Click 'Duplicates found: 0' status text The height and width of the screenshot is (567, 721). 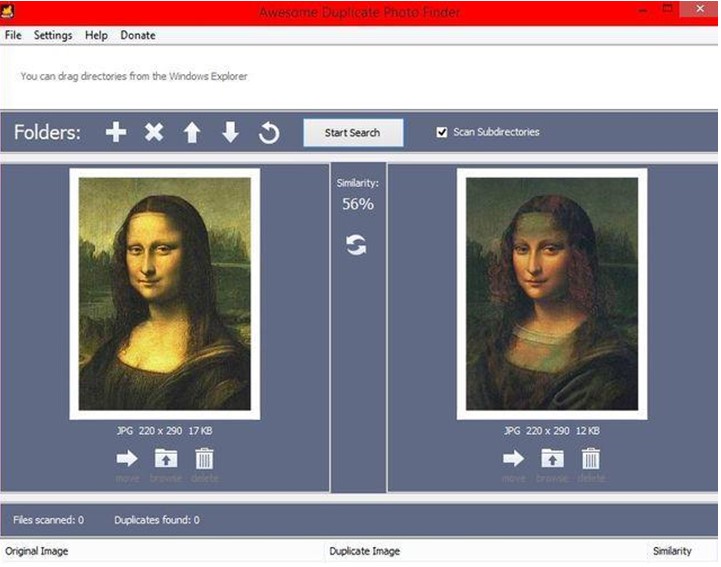click(x=157, y=520)
